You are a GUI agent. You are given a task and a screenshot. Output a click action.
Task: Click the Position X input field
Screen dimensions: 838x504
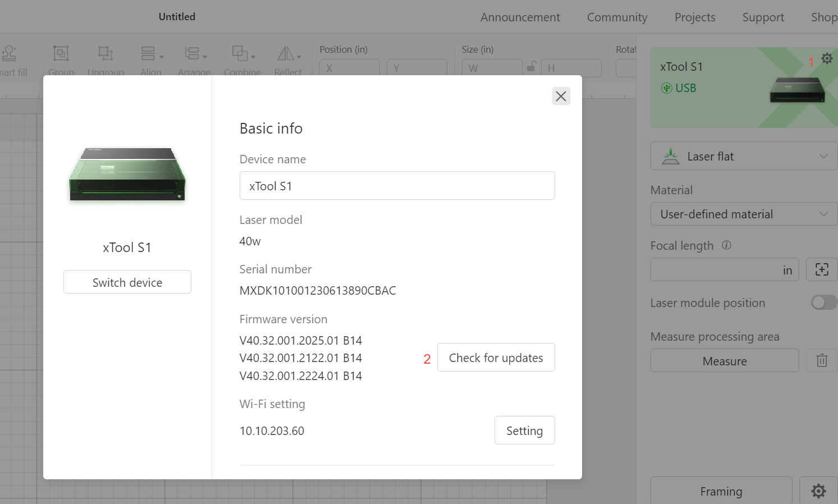(x=350, y=67)
